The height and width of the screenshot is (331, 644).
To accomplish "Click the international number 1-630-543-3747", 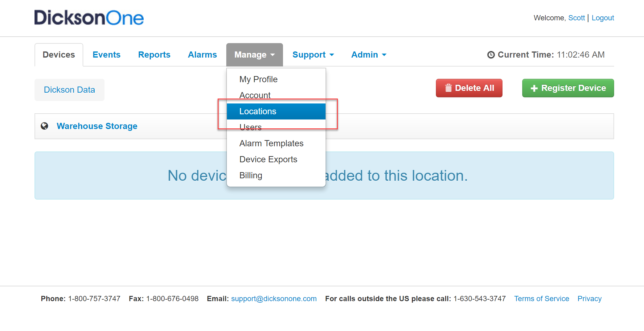I will (479, 299).
